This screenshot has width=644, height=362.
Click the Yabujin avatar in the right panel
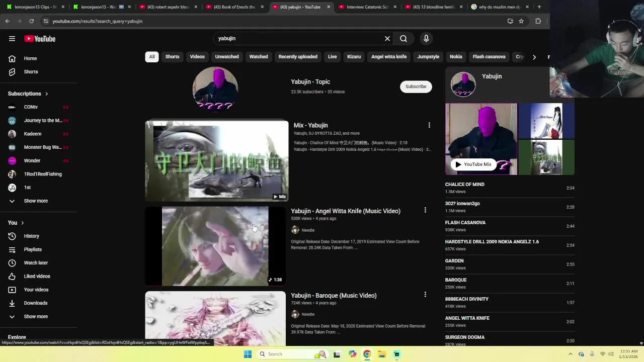[x=463, y=84]
